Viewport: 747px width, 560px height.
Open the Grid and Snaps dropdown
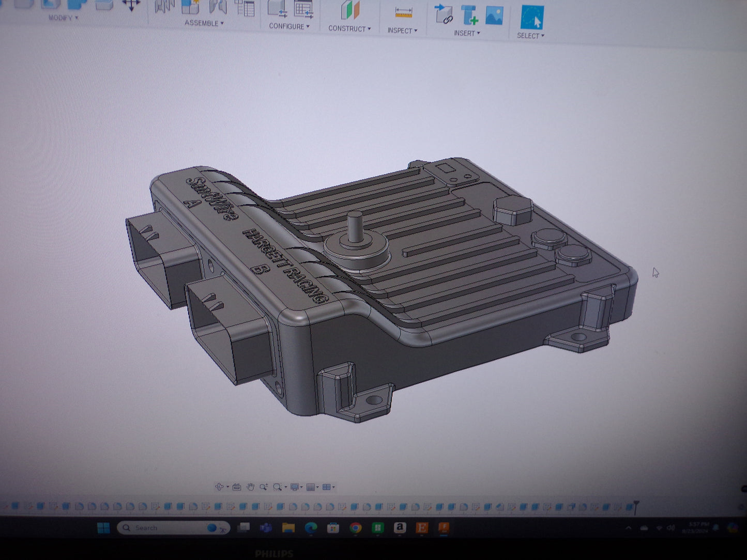tap(312, 487)
